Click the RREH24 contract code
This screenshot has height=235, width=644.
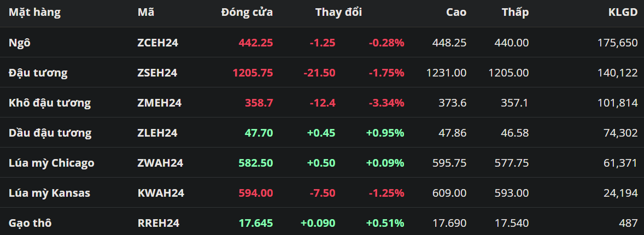point(159,223)
